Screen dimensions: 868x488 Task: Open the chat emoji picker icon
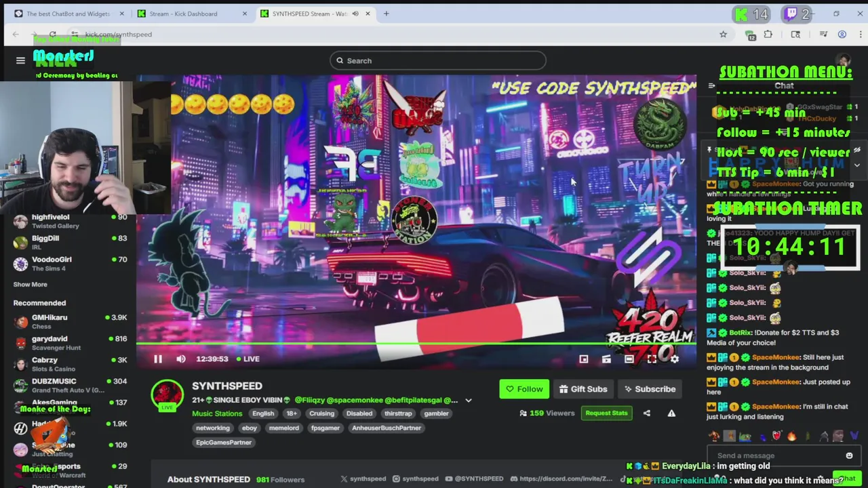pos(849,455)
